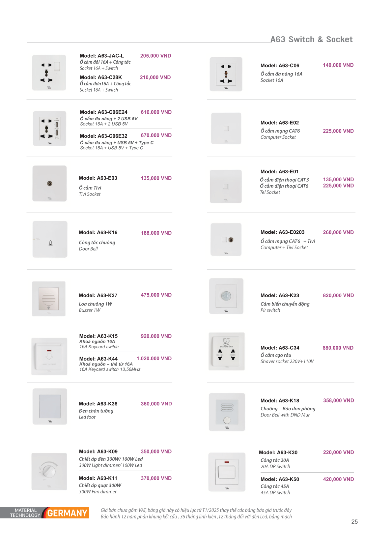Screen dimensions: 392x555
Task: Open the Tivi Socket A63-E03 image
Action: point(49,184)
